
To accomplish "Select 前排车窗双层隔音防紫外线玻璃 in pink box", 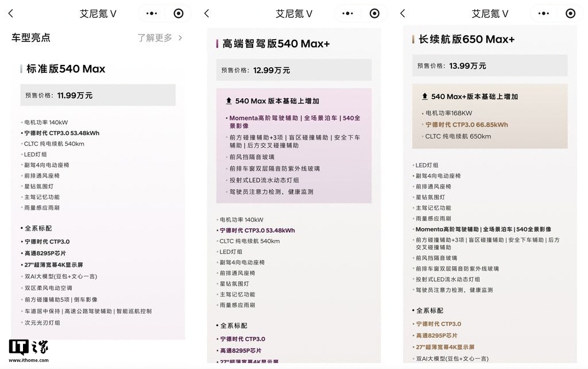I will coord(274,168).
